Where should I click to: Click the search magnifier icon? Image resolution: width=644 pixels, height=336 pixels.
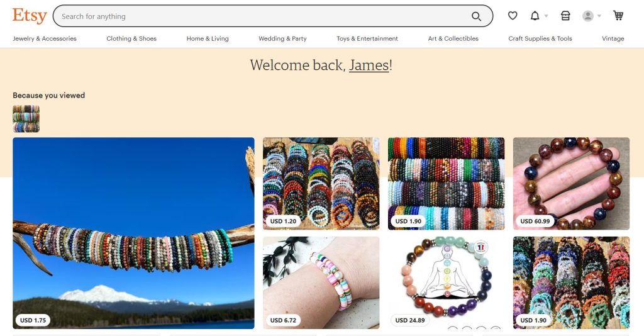[476, 16]
